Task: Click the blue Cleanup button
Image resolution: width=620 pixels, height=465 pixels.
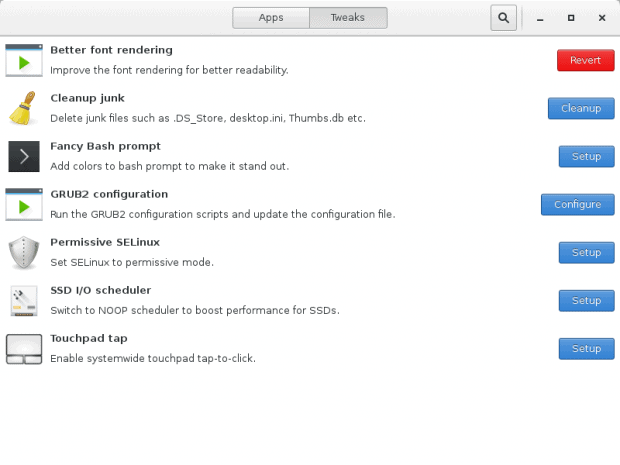Action: [581, 108]
